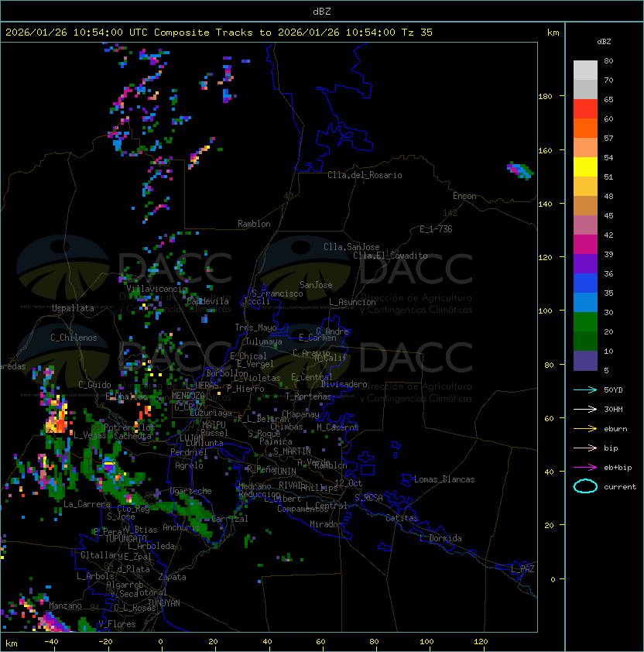Select the 54 dBZ yellow color swatch
The width and height of the screenshot is (644, 652).
(585, 166)
